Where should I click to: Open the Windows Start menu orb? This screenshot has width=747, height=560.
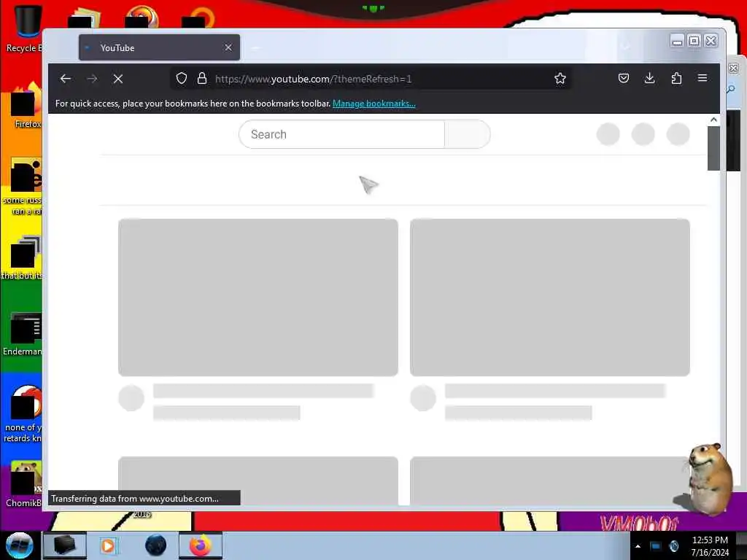(x=19, y=545)
